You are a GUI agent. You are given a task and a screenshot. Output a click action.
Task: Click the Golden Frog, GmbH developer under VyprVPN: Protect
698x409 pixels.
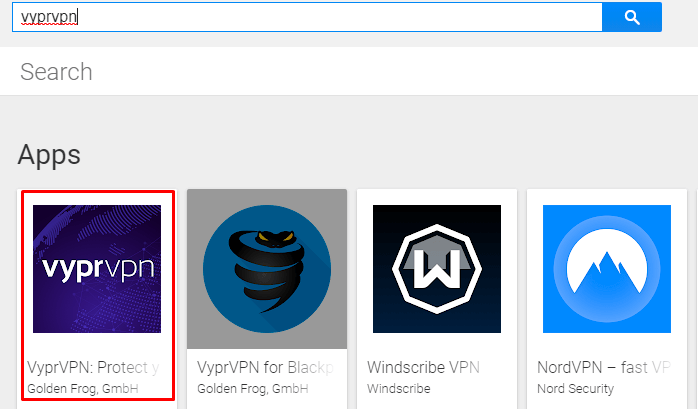pos(83,389)
